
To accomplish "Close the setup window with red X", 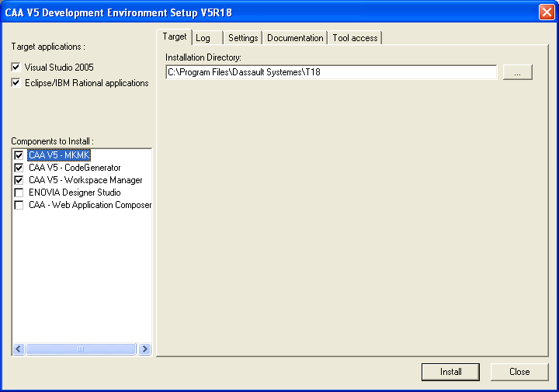I will (547, 12).
